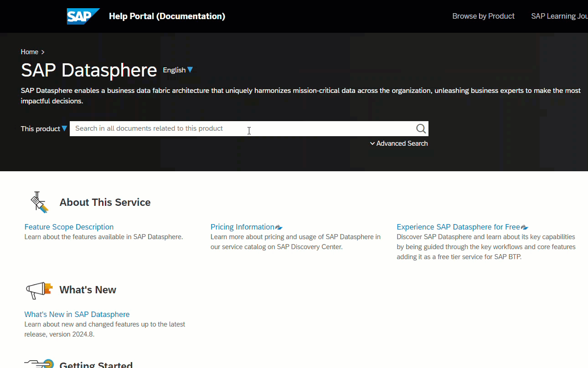The height and width of the screenshot is (368, 588).
Task: Expand Advanced Search options
Action: (399, 143)
